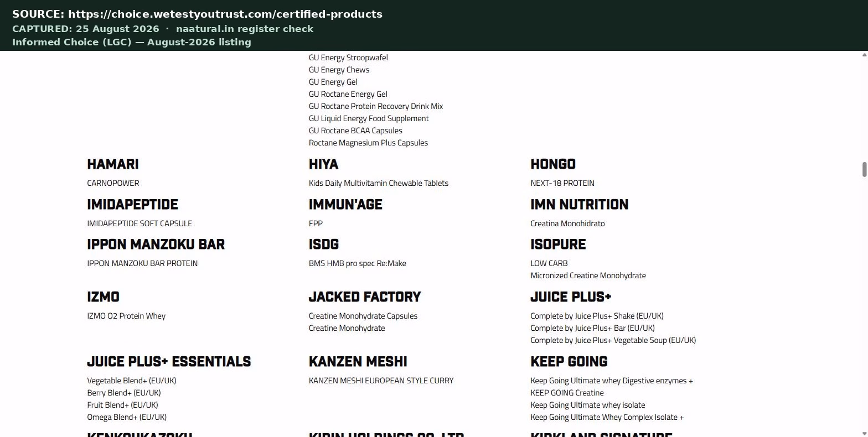Click Complete by Juice Plus+ Bar (EU/UK)
The width and height of the screenshot is (868, 437).
592,328
